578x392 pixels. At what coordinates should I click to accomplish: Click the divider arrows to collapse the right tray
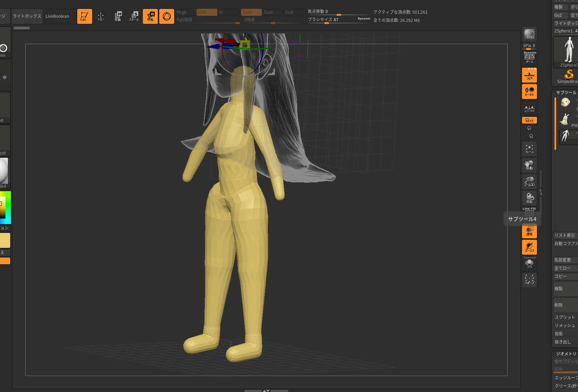(541, 192)
